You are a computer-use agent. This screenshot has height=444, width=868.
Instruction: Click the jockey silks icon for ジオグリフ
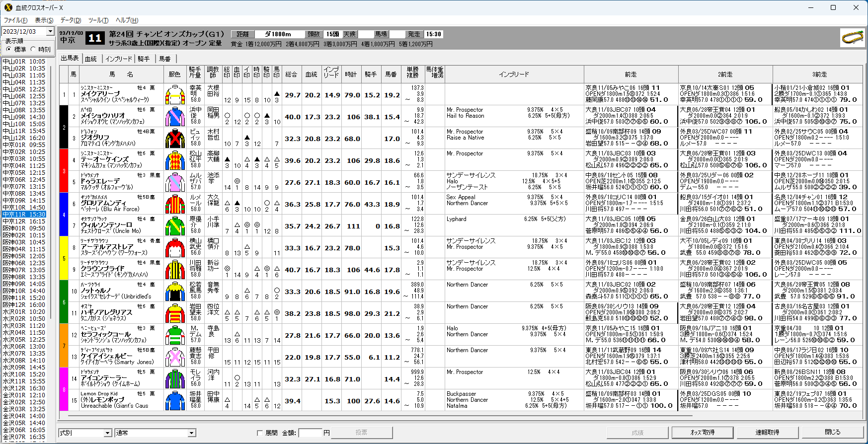coord(175,138)
